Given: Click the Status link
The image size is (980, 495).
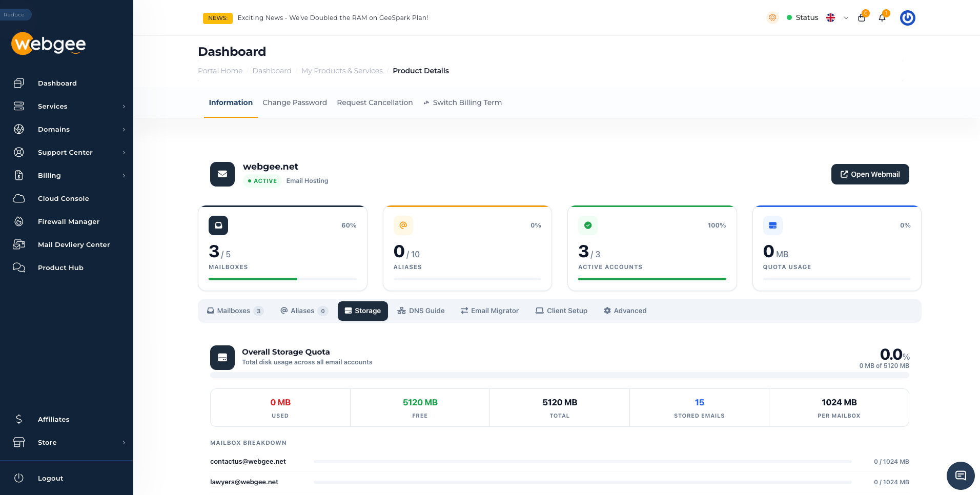Looking at the screenshot, I should tap(803, 17).
